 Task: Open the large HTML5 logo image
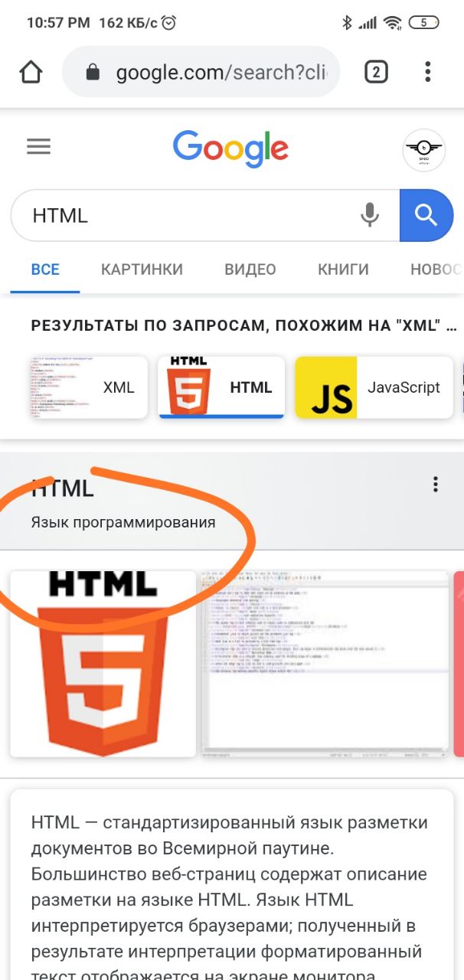click(x=103, y=664)
